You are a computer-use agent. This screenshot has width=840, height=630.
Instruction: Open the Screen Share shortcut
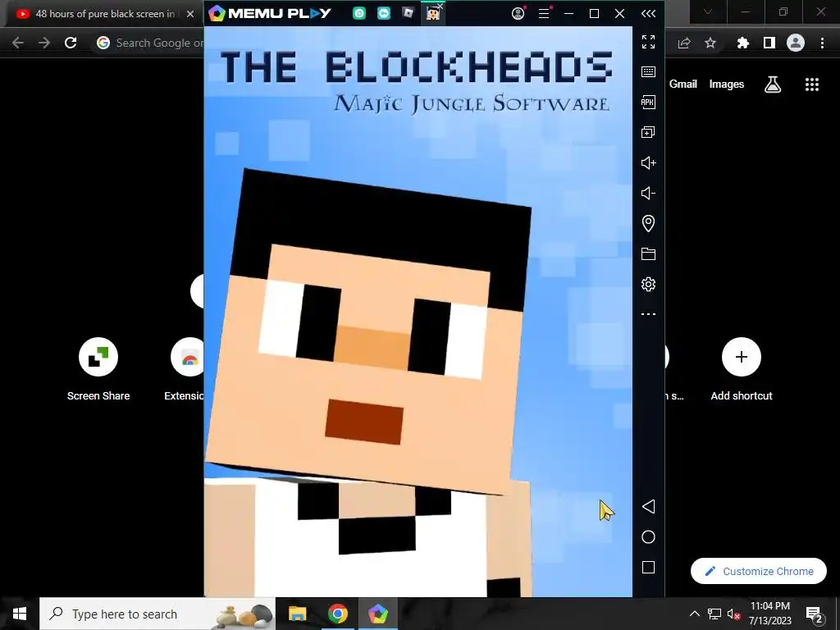(x=98, y=370)
